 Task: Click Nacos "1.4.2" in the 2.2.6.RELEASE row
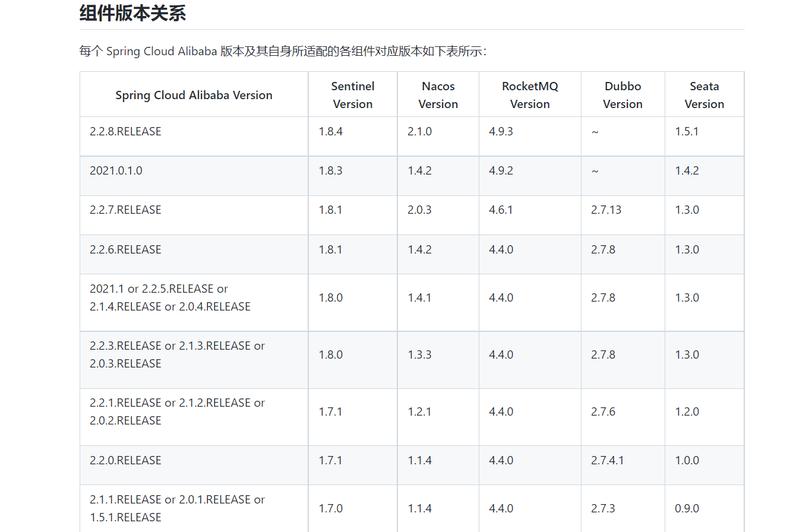pyautogui.click(x=419, y=249)
